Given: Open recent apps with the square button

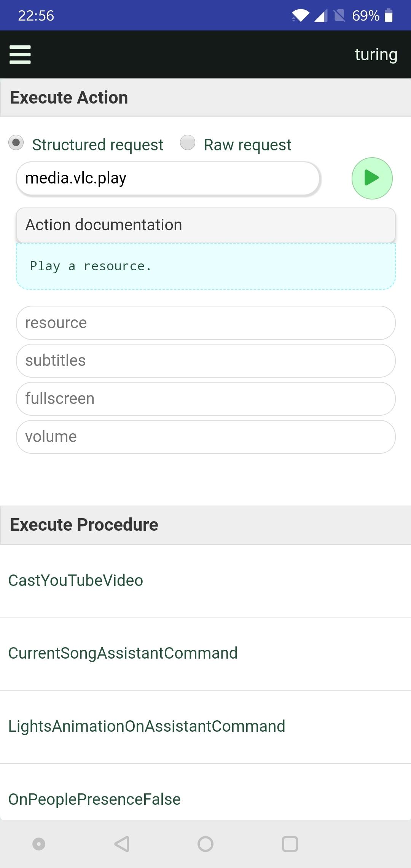Looking at the screenshot, I should tap(290, 844).
